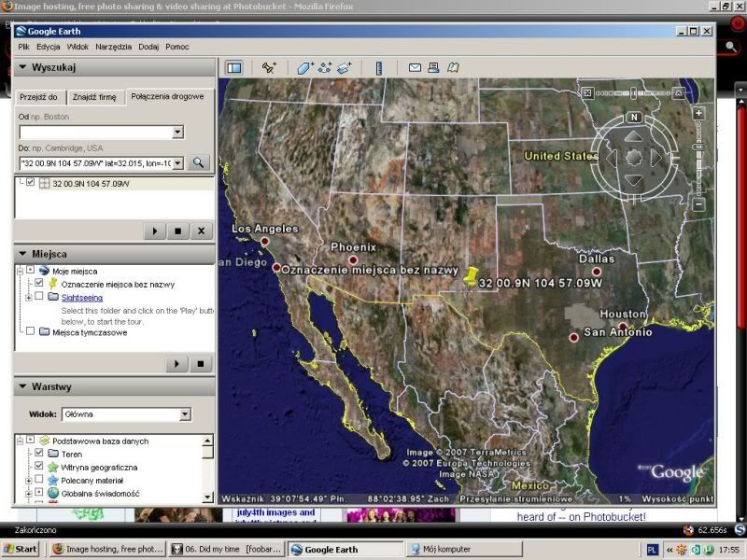This screenshot has height=560, width=747.
Task: Click right end icon of tilt slider
Action: point(680,92)
